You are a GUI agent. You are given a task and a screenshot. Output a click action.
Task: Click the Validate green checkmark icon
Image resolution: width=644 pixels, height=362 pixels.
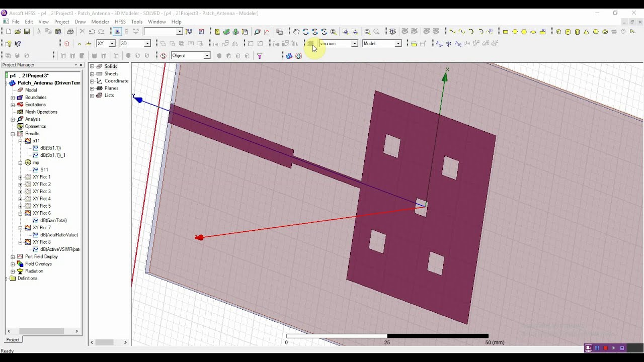click(226, 32)
